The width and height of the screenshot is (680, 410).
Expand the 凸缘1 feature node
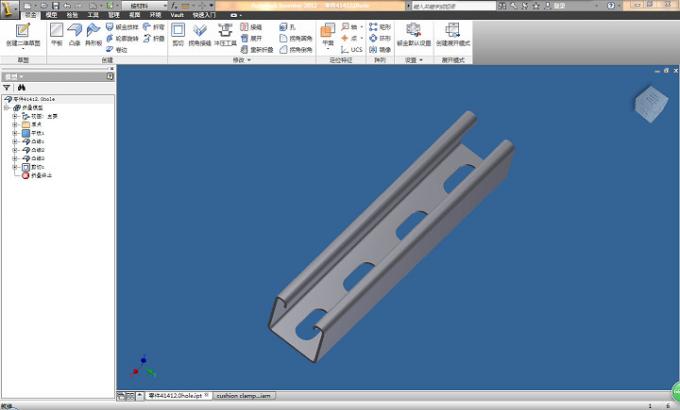(15, 141)
